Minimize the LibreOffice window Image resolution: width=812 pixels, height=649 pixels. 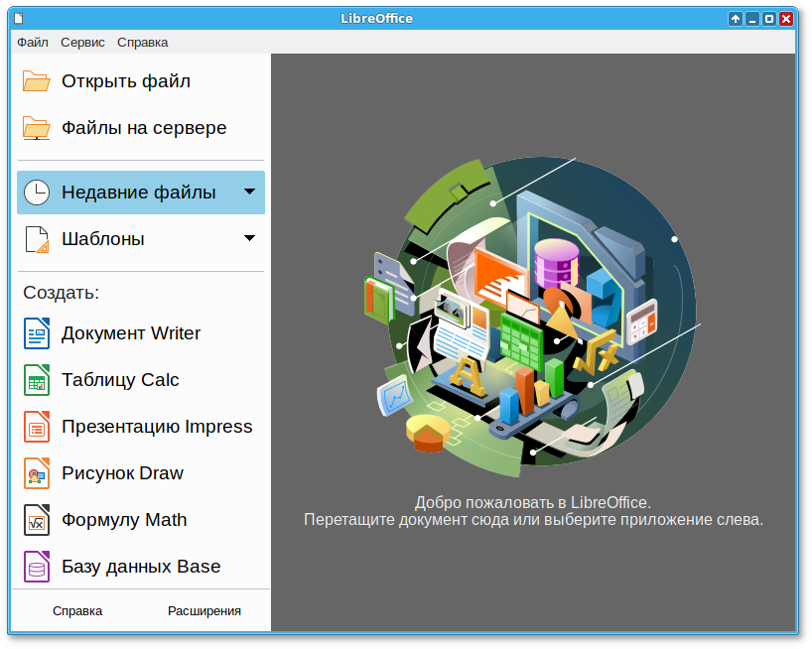tap(751, 19)
